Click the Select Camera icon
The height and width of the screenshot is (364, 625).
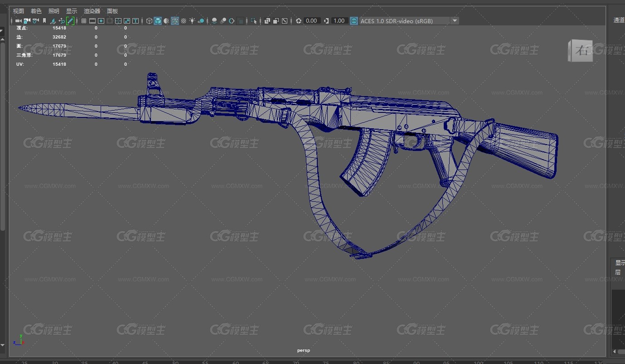(18, 21)
